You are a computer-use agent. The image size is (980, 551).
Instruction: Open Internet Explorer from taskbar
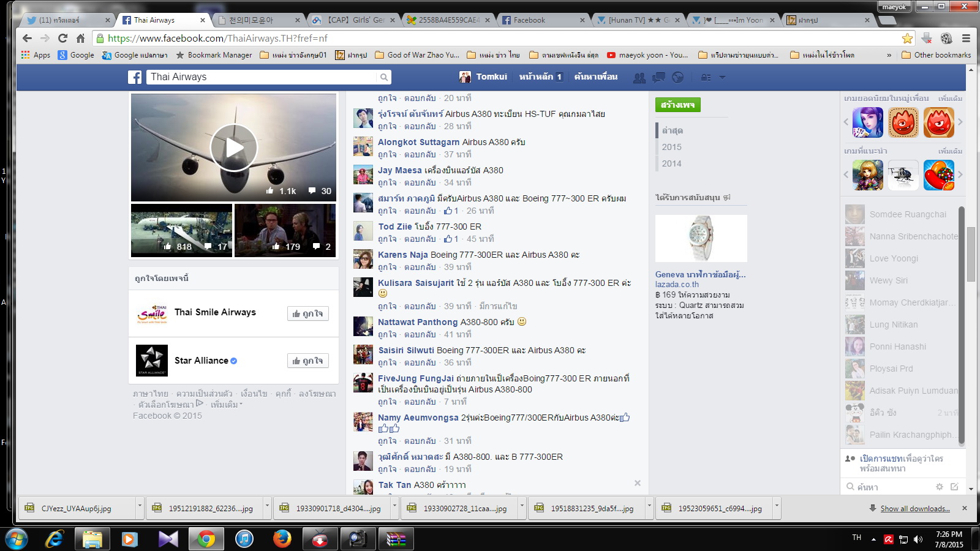pyautogui.click(x=55, y=539)
